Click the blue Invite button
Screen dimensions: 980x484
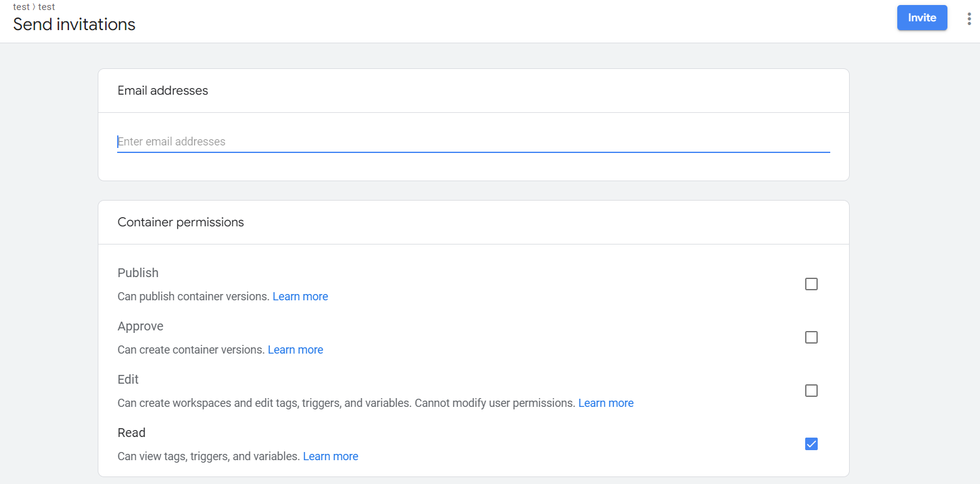click(x=922, y=18)
